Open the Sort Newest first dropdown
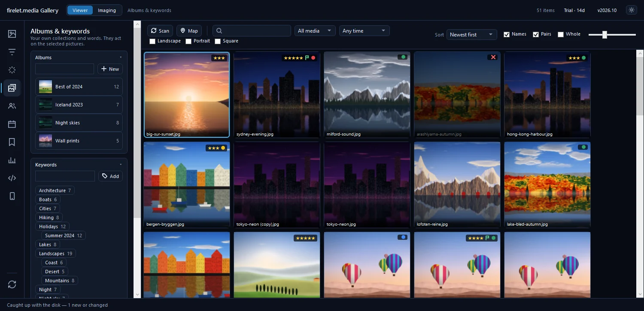The width and height of the screenshot is (644, 311). 471,35
